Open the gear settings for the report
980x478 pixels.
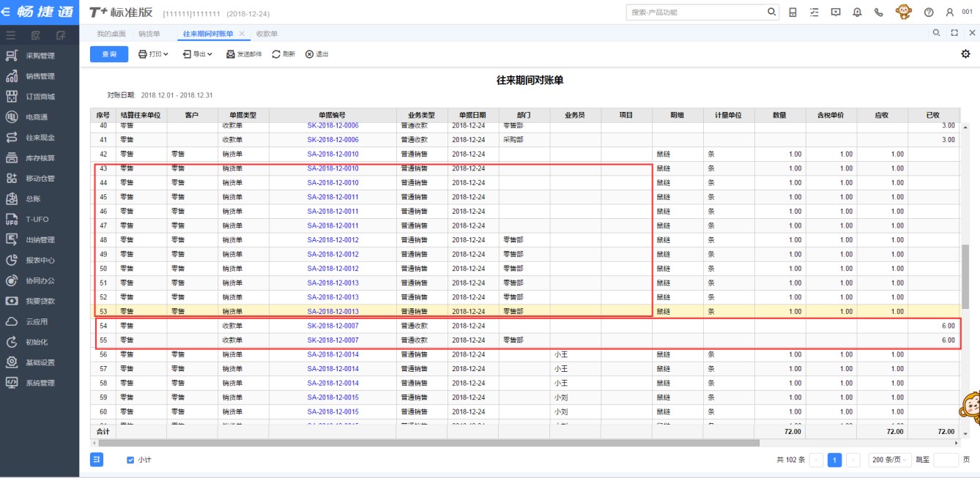pyautogui.click(x=965, y=54)
